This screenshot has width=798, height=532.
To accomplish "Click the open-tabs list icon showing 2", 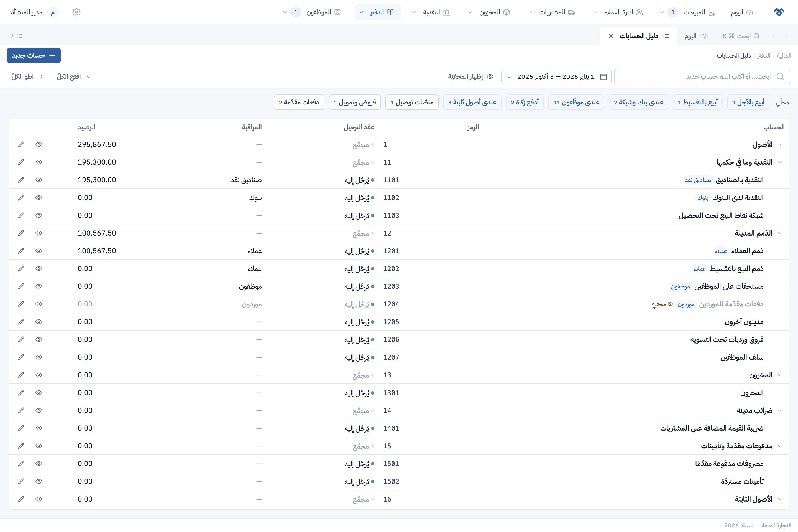I will point(16,36).
